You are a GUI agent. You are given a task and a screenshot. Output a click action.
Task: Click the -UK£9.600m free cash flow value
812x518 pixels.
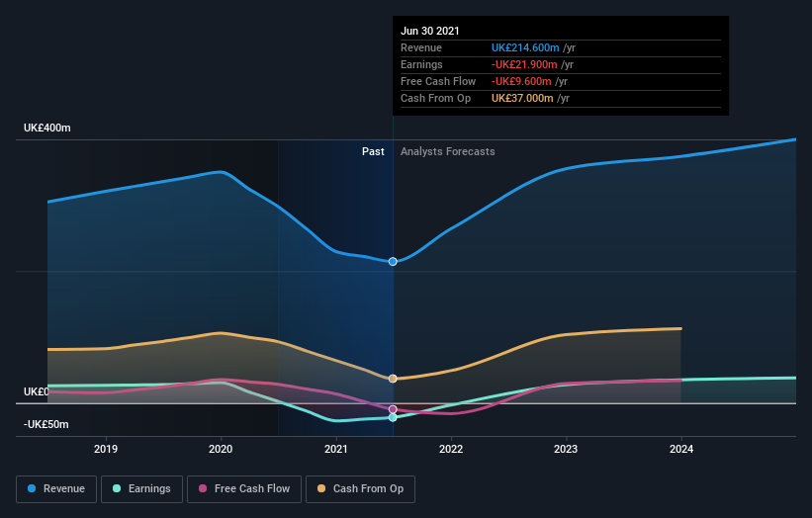tap(521, 81)
